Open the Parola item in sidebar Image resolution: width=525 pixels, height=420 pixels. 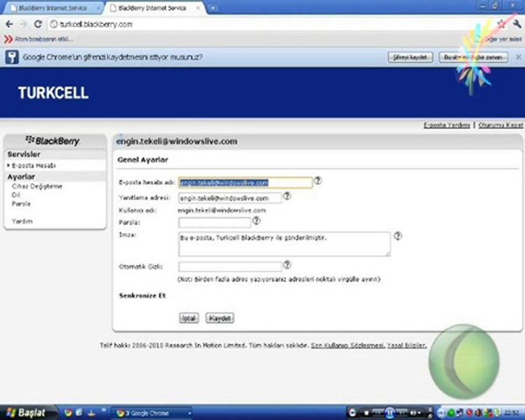(x=21, y=204)
